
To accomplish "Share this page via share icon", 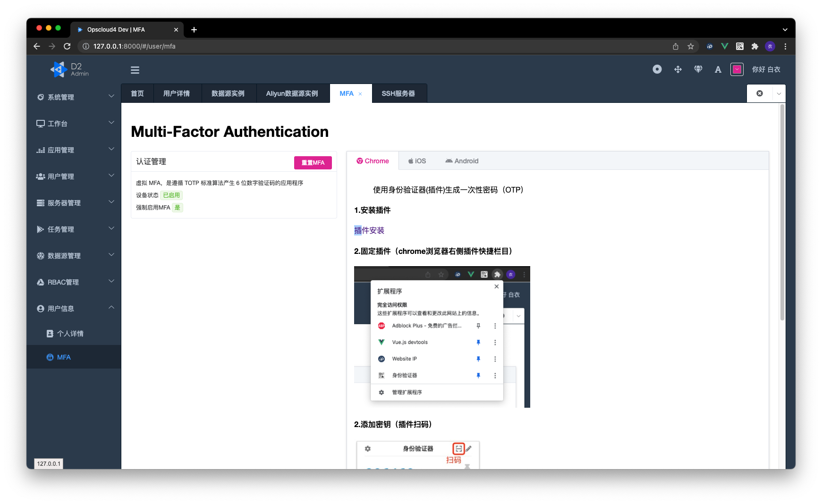I will 676,46.
